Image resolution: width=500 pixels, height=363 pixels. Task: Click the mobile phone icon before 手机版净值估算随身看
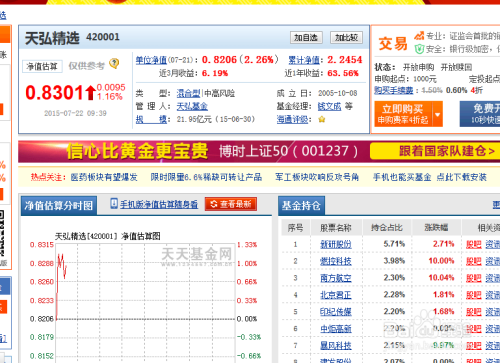[x=114, y=203]
